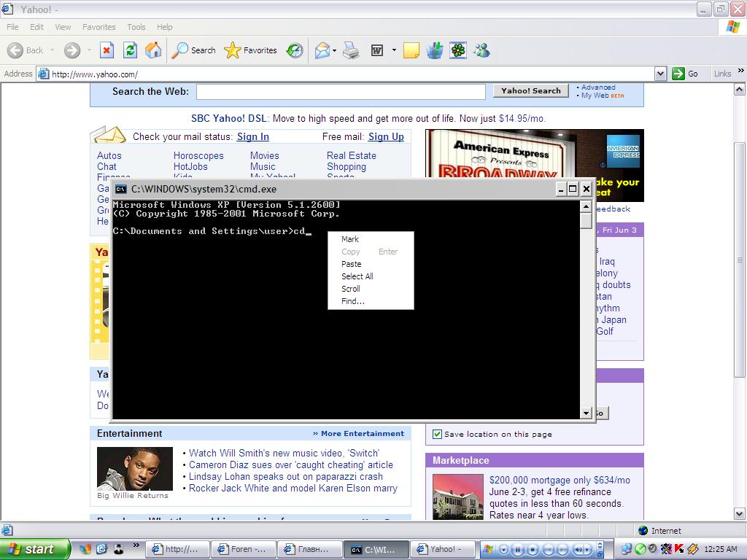Expand the Links toolbar chevron
The image size is (747, 560).
(x=741, y=71)
